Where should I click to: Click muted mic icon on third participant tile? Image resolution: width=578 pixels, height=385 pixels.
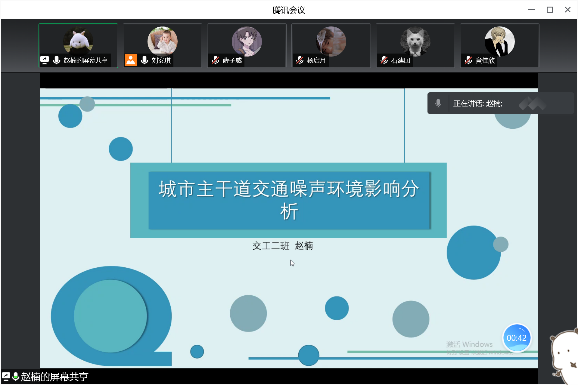pyautogui.click(x=216, y=60)
